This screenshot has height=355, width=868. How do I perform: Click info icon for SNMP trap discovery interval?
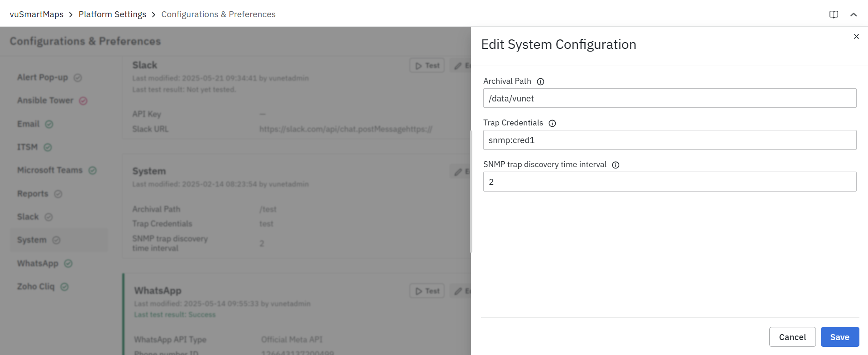(x=615, y=165)
